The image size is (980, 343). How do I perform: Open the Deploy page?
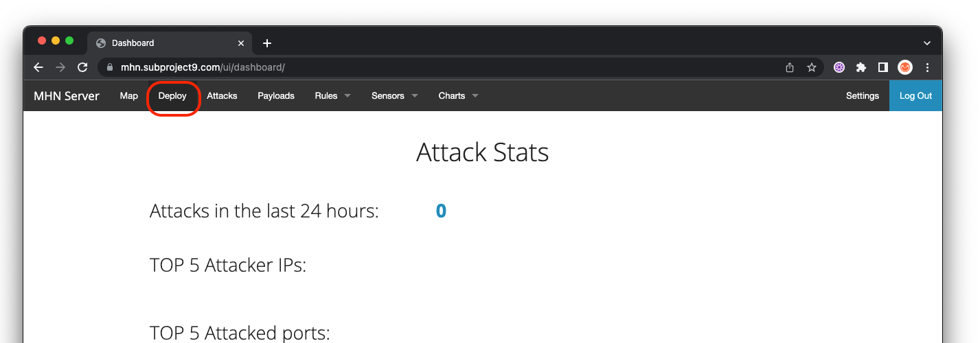point(172,96)
